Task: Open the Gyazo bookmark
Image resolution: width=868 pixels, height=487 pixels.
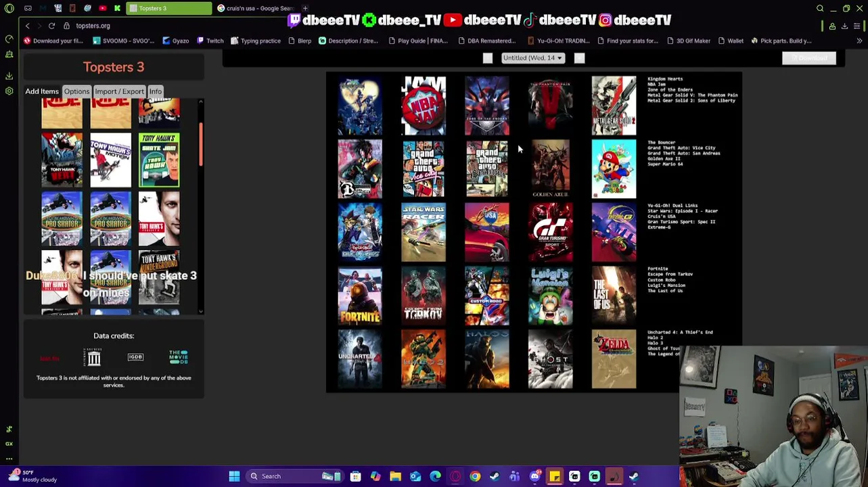Action: (x=175, y=41)
